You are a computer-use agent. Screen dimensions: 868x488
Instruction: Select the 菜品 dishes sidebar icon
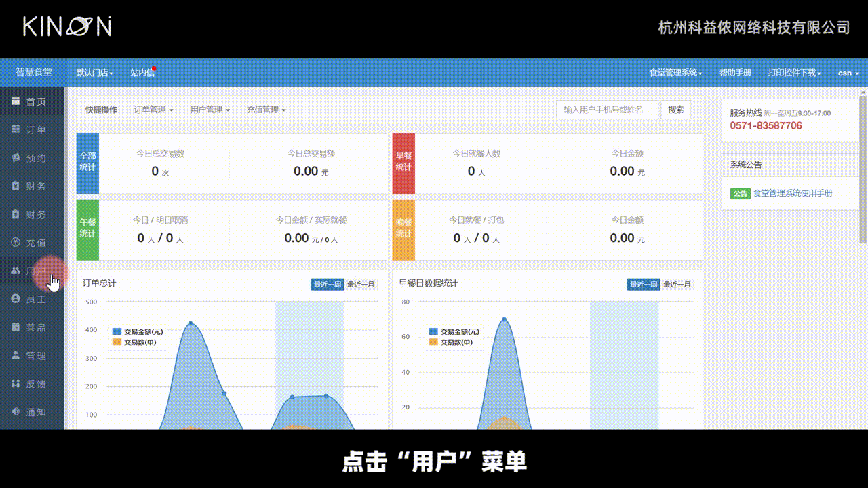tap(16, 327)
